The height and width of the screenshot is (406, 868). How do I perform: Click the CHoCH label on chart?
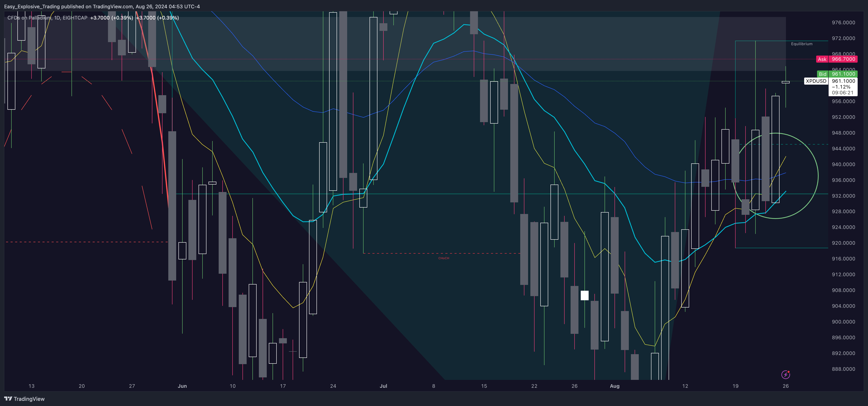click(x=444, y=258)
